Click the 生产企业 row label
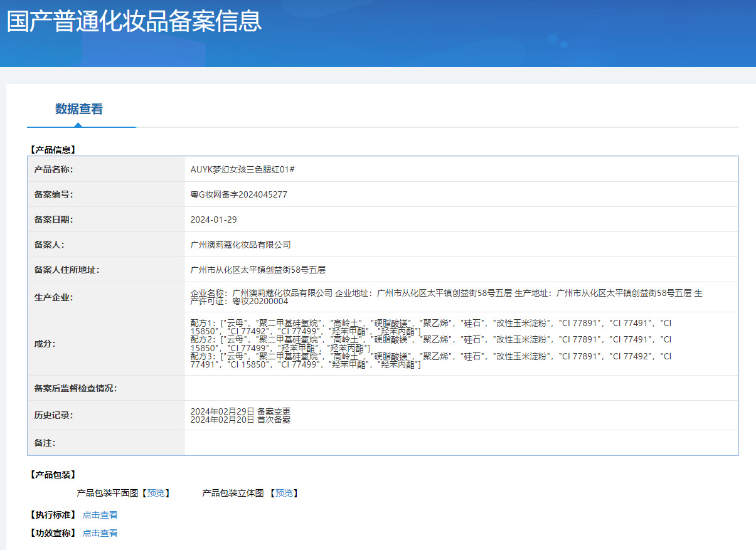Screen dimensions: 756x550 tap(53, 297)
